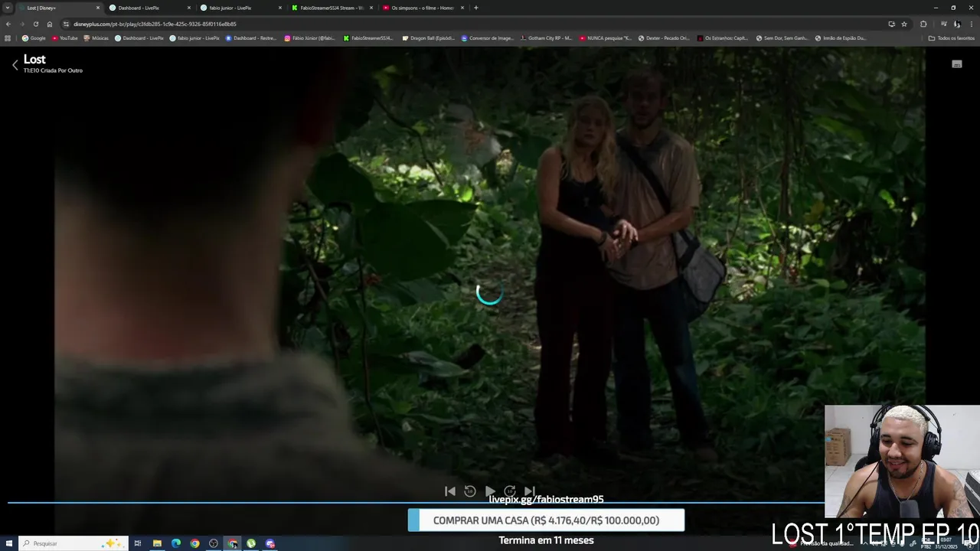The height and width of the screenshot is (551, 980).
Task: Click browser forward arrow
Action: pyautogui.click(x=21, y=24)
